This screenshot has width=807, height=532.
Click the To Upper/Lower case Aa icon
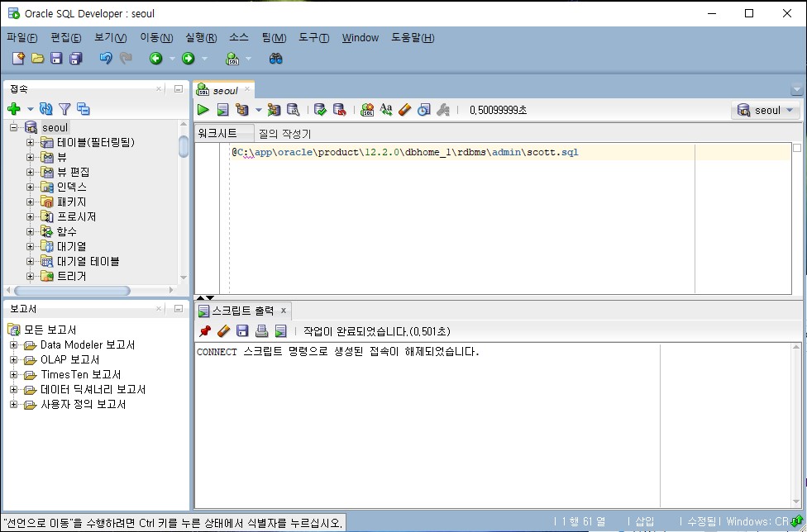point(386,110)
